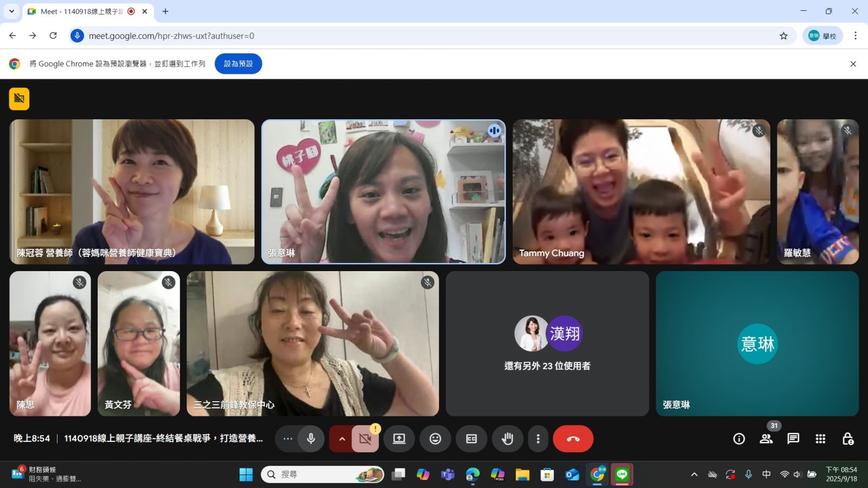The height and width of the screenshot is (488, 868).
Task: Raise hand in the meeting
Action: 507,439
